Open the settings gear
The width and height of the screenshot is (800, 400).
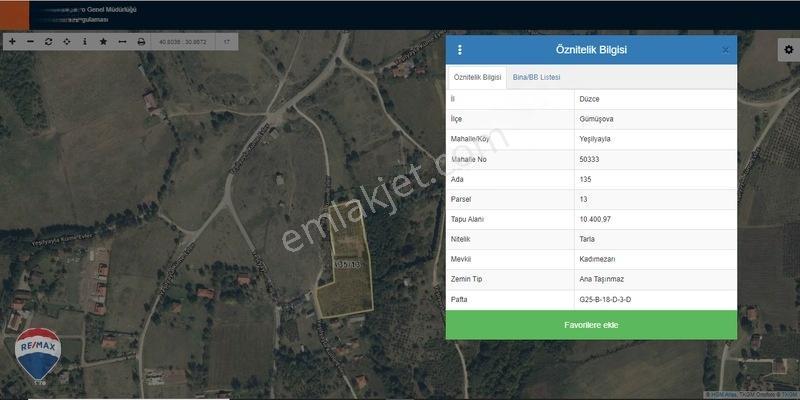[789, 49]
